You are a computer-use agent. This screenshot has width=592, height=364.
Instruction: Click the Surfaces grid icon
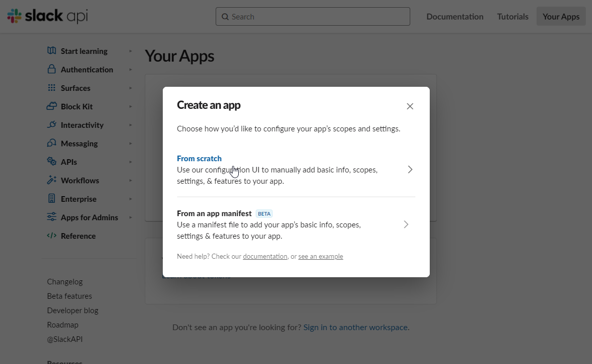pos(51,88)
